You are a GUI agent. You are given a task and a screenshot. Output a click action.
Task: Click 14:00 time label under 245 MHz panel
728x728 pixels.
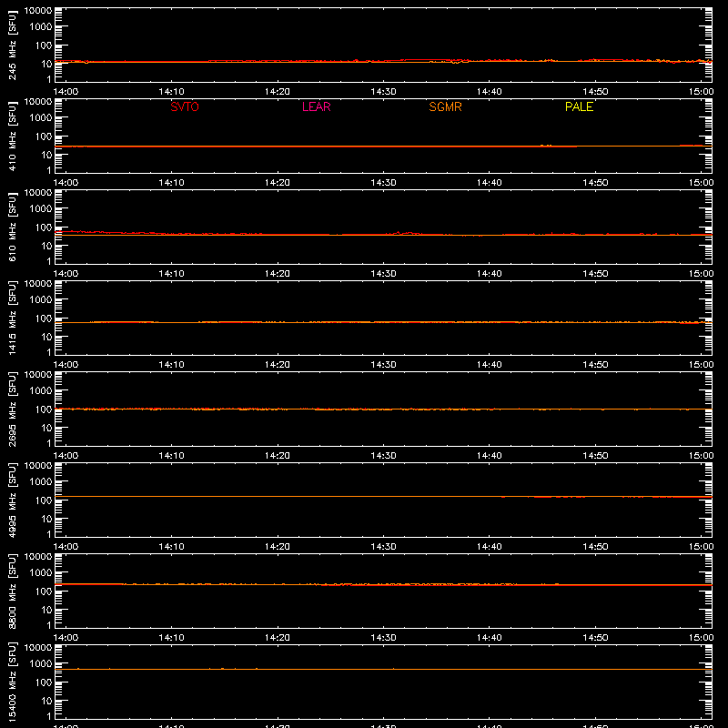coord(66,92)
